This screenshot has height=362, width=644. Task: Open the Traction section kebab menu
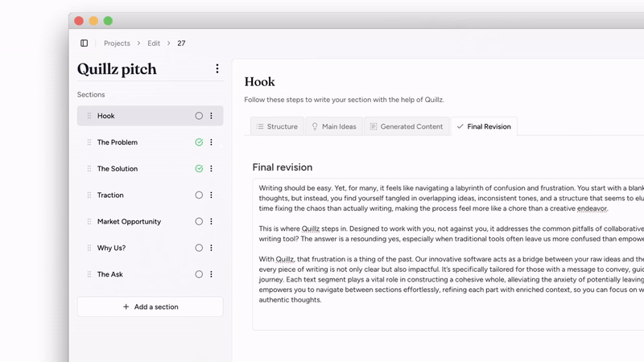[211, 195]
